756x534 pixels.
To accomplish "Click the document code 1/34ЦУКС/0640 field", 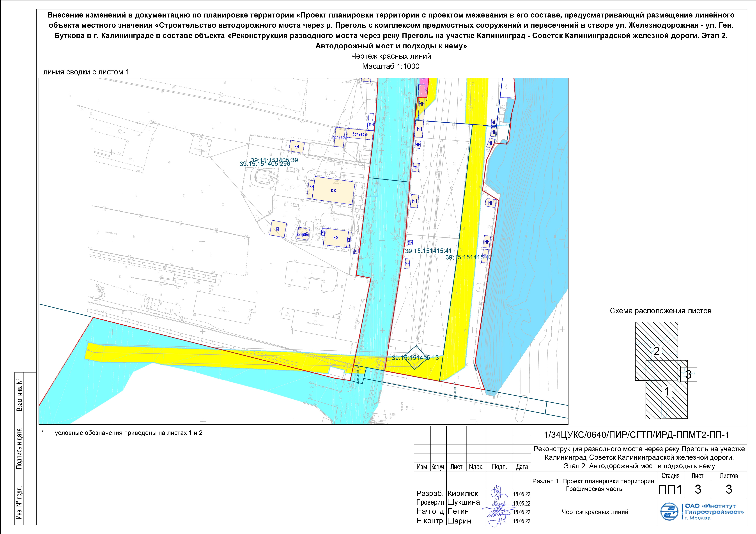I will point(636,435).
